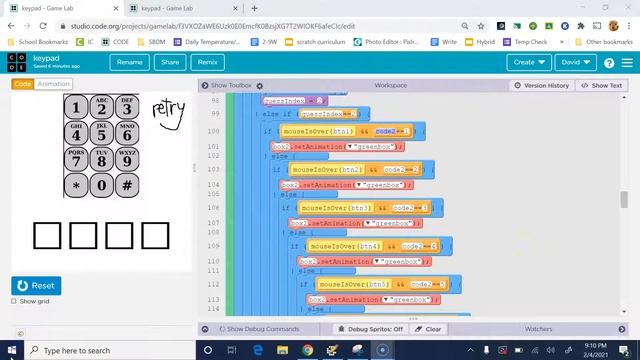This screenshot has height=360, width=640.
Task: Click the mouseIsOver(btn1) block on line 100
Action: 318,131
